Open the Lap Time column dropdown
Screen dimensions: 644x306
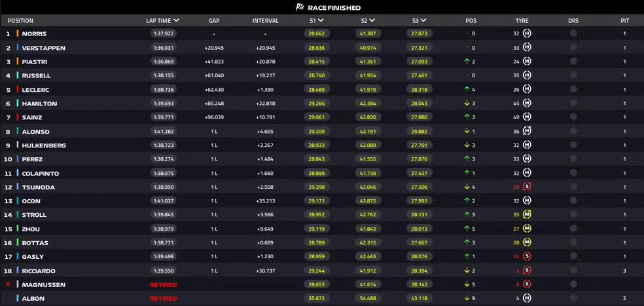pos(177,20)
